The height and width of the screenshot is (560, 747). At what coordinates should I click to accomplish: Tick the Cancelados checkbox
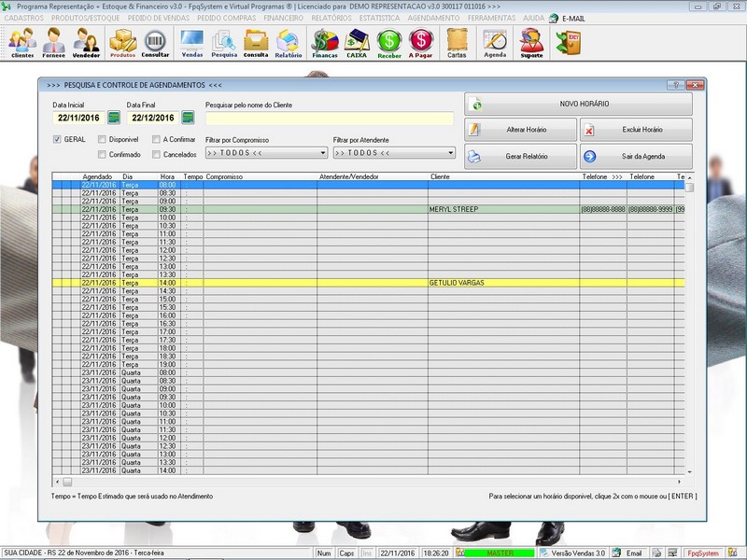tap(156, 154)
